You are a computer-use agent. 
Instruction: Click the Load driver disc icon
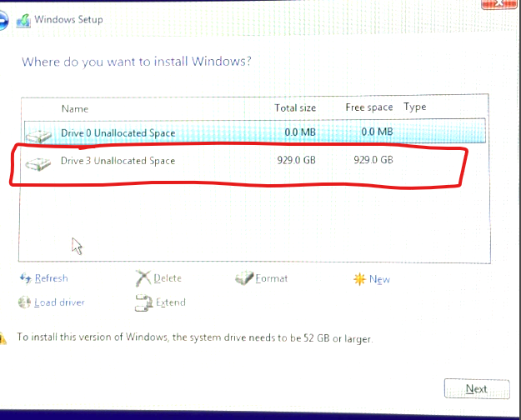(x=24, y=302)
